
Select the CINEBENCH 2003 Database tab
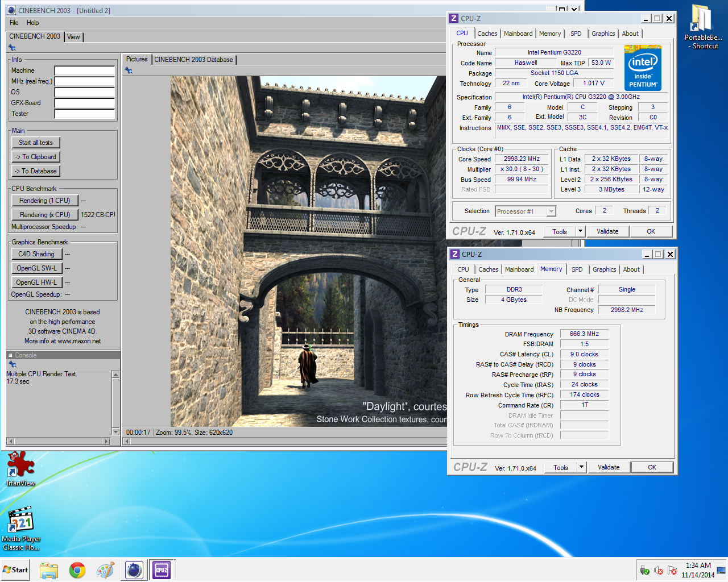[x=193, y=60]
